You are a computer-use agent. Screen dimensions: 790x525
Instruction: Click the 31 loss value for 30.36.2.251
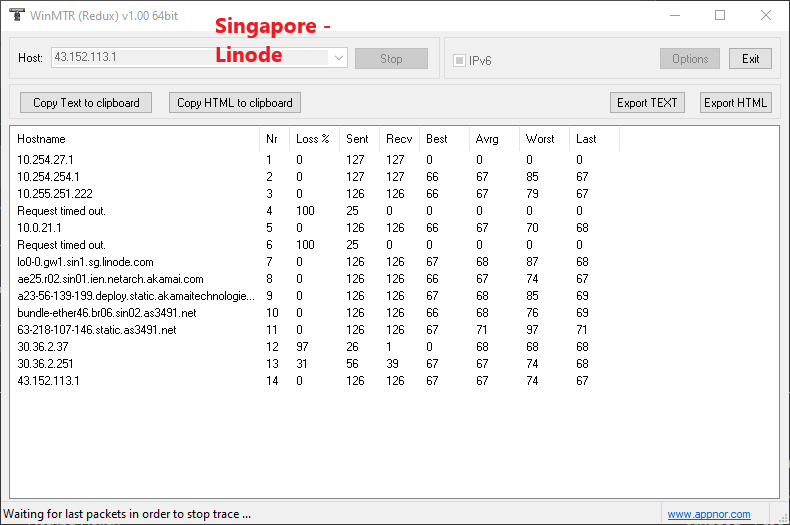[x=301, y=364]
